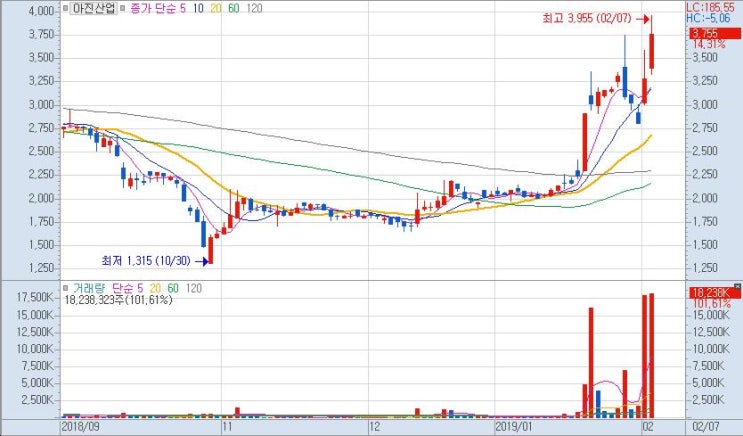Viewport: 743px width, 436px height.
Task: Click the last red volume bar
Action: click(652, 355)
